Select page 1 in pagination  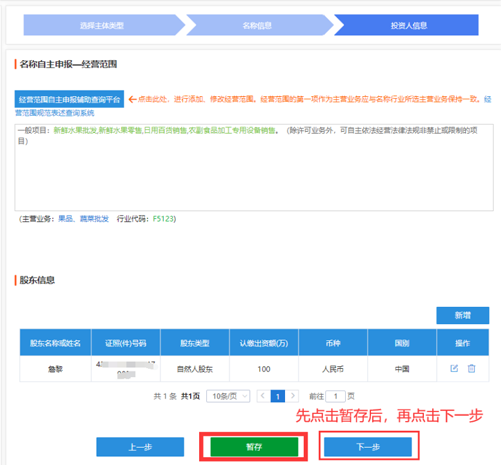pos(278,396)
